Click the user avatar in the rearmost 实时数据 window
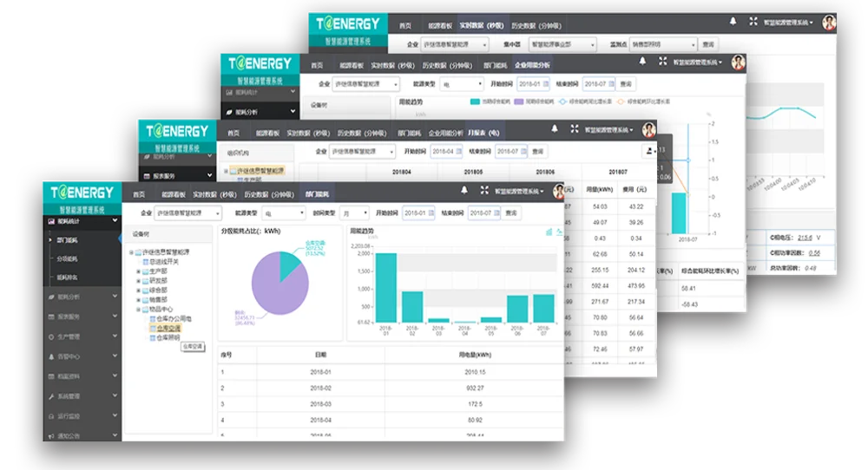This screenshot has height=470, width=868. tap(829, 23)
